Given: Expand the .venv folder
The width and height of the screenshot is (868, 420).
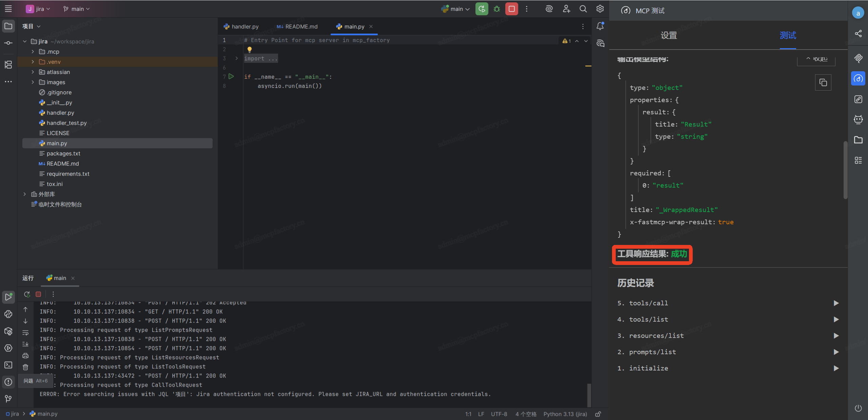Looking at the screenshot, I should (x=33, y=62).
